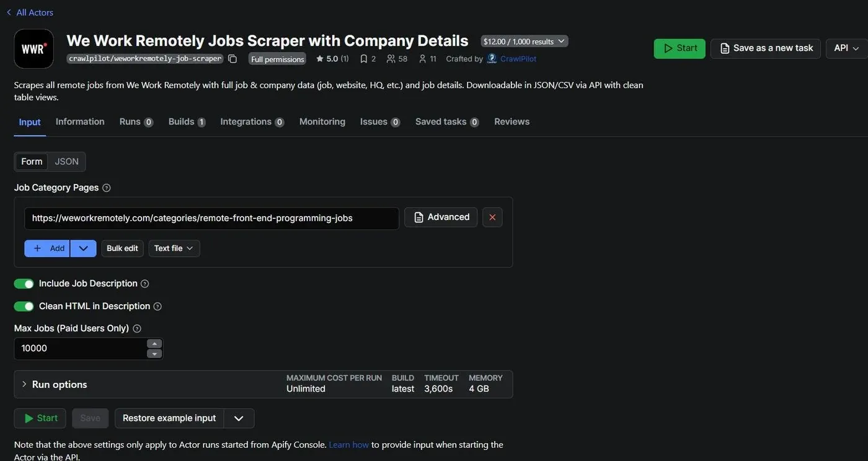The image size is (868, 461).
Task: Select the JSON input mode
Action: point(66,162)
